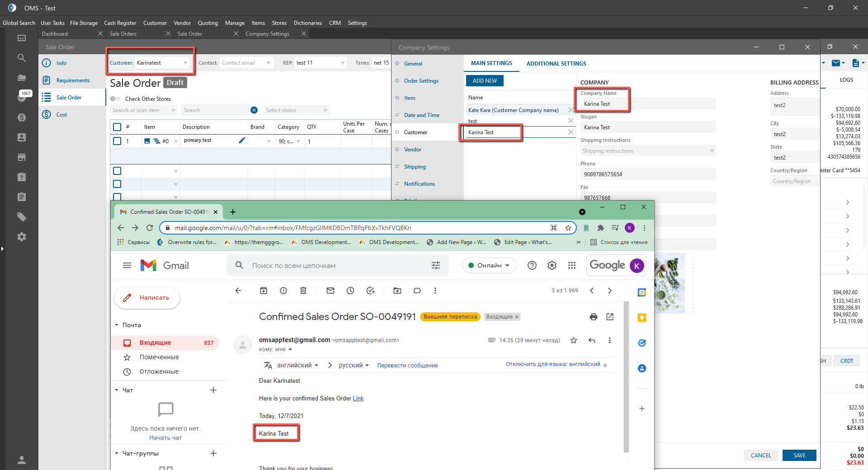Click Gmail add to tasks icon
Screen dimensions: 868x470
pyautogui.click(x=371, y=291)
